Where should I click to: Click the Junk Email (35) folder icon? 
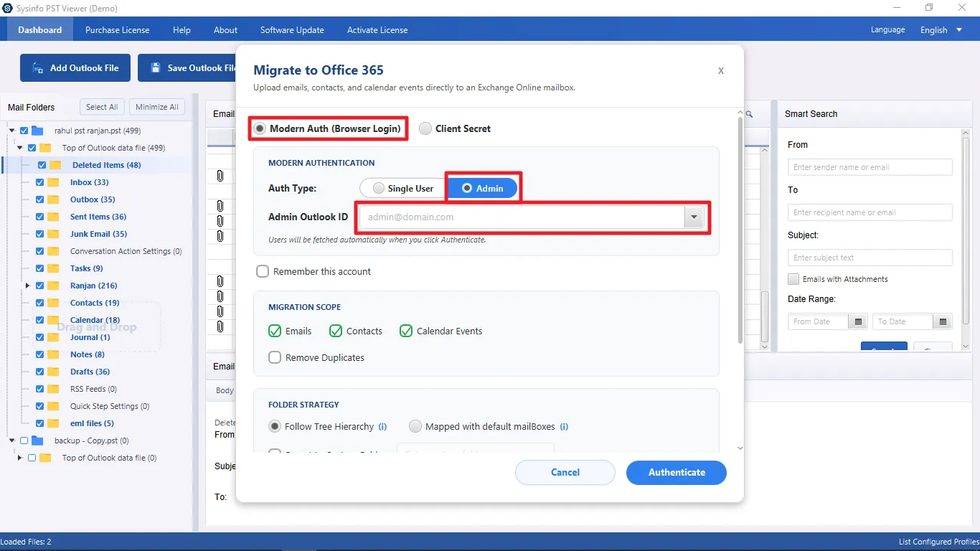pos(53,234)
